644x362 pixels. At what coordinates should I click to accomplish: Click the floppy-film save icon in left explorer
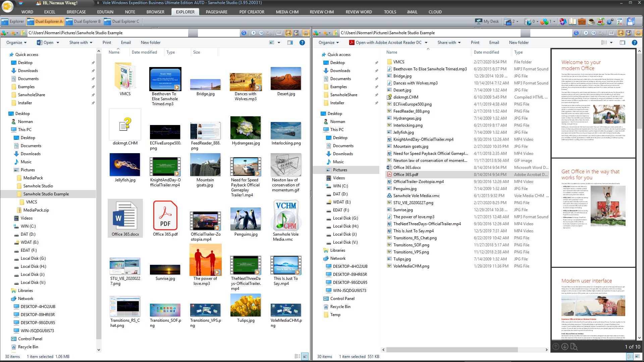296,33
